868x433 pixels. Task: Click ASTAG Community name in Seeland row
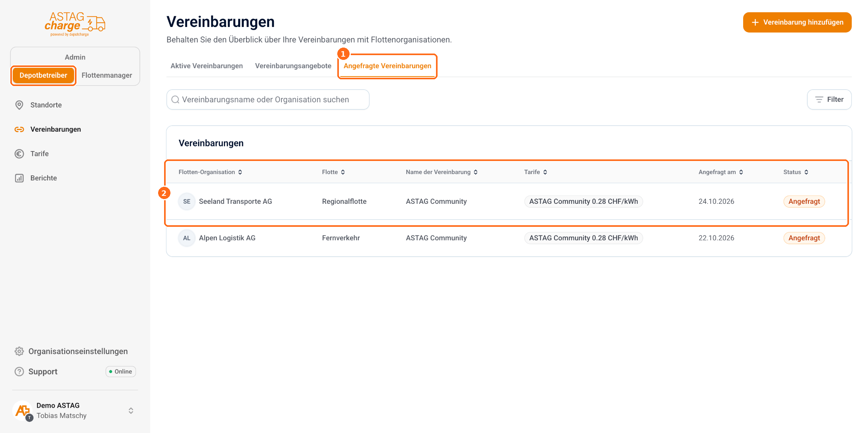(436, 201)
